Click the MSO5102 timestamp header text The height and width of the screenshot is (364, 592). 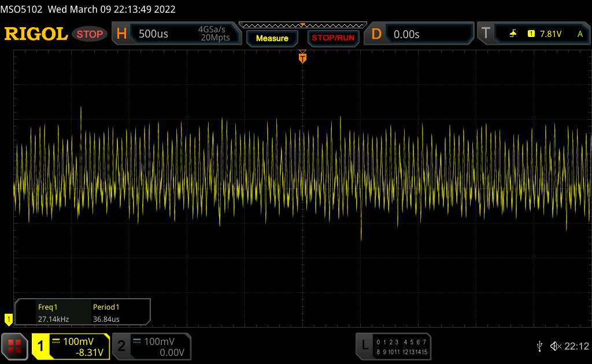click(88, 9)
